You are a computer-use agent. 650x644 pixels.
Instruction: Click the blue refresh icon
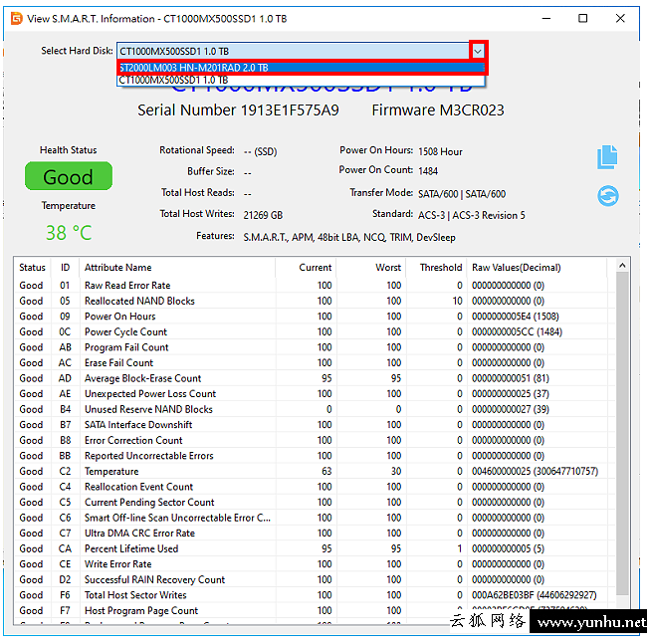pos(608,196)
